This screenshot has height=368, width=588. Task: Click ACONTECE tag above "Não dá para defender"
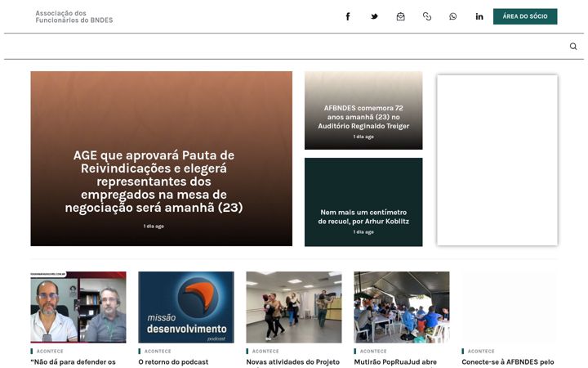[x=50, y=351]
